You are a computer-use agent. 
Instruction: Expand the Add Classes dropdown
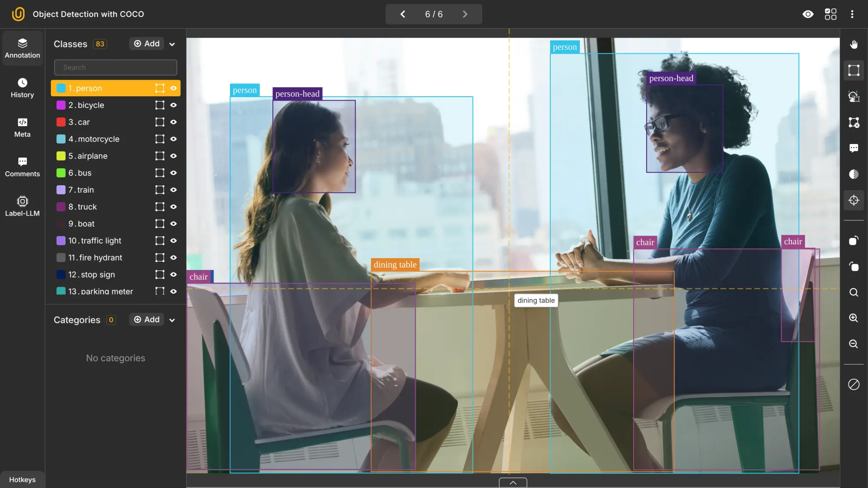pyautogui.click(x=172, y=44)
